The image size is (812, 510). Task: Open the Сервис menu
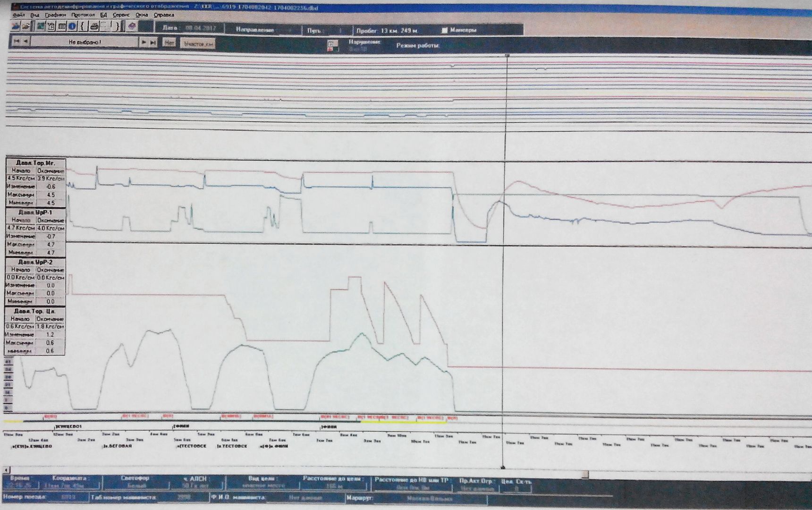click(121, 15)
